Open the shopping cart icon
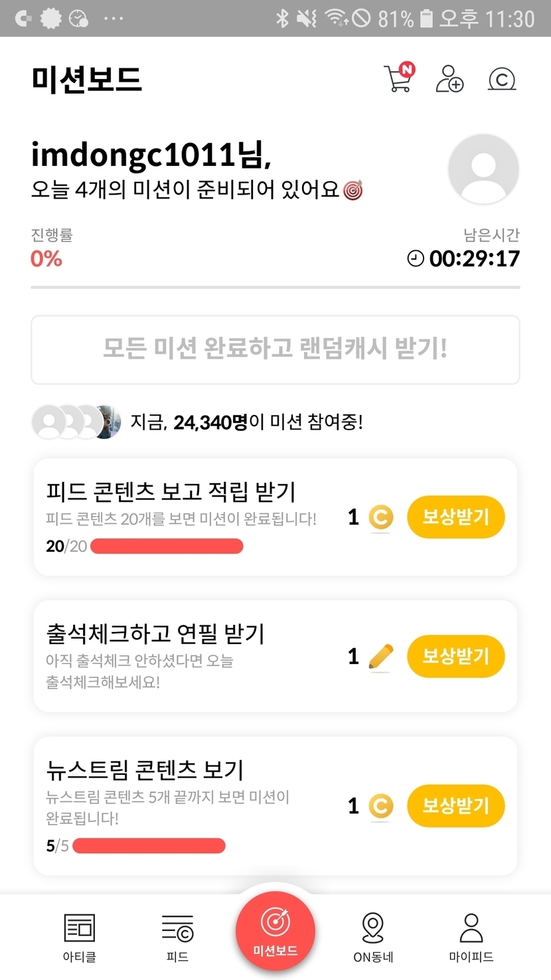Viewport: 551px width, 980px height. point(398,78)
